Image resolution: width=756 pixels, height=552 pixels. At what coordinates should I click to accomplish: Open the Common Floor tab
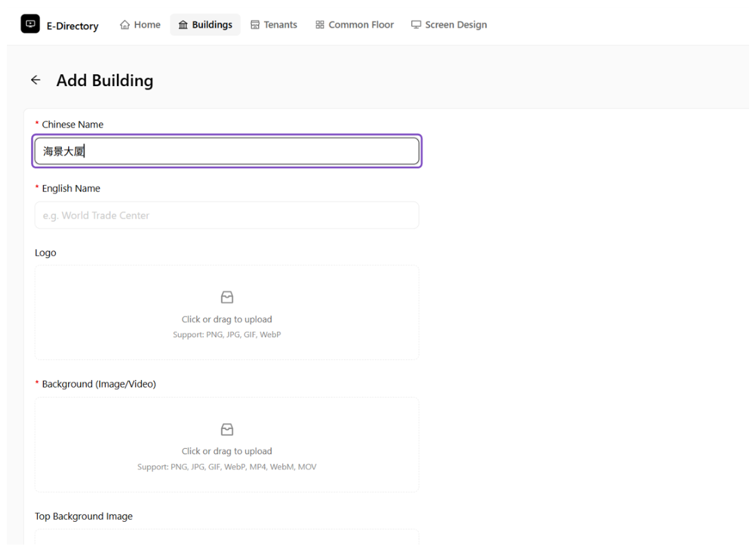(x=354, y=25)
